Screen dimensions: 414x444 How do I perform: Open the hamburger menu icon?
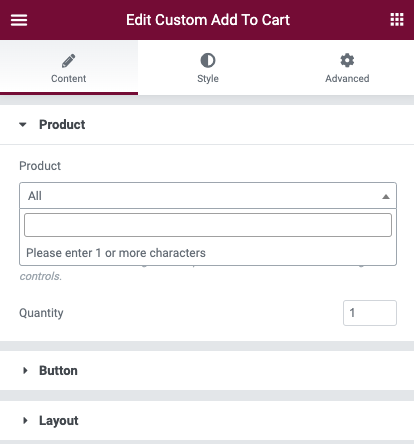(x=19, y=20)
